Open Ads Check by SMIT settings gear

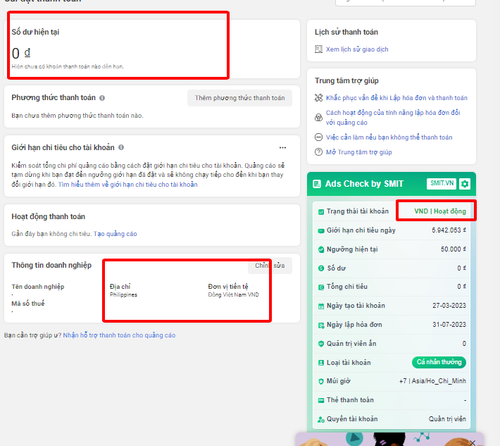tap(465, 184)
